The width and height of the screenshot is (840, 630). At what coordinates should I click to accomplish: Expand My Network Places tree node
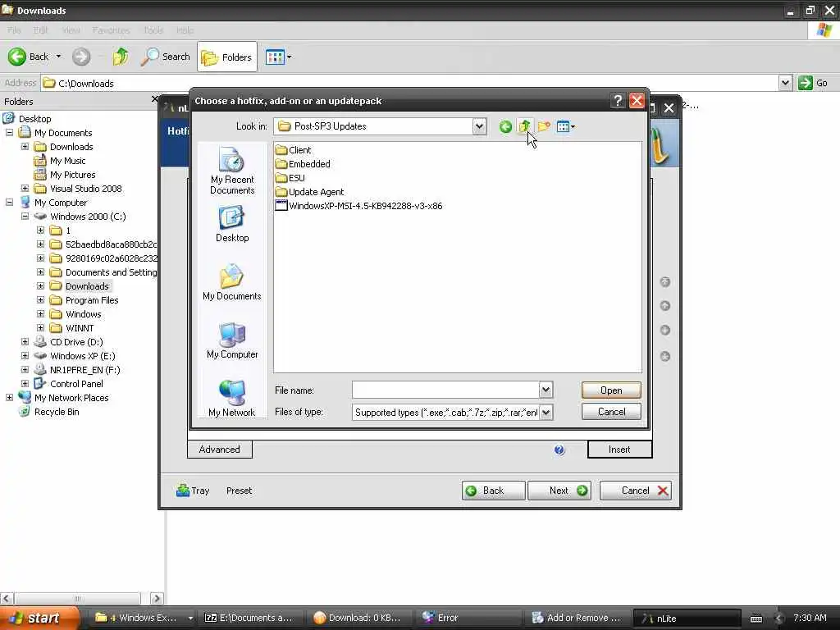[10, 398]
